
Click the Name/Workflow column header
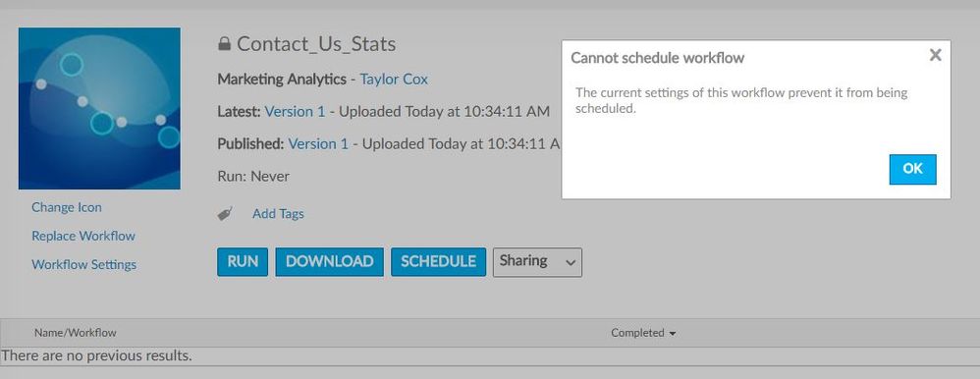coord(75,333)
